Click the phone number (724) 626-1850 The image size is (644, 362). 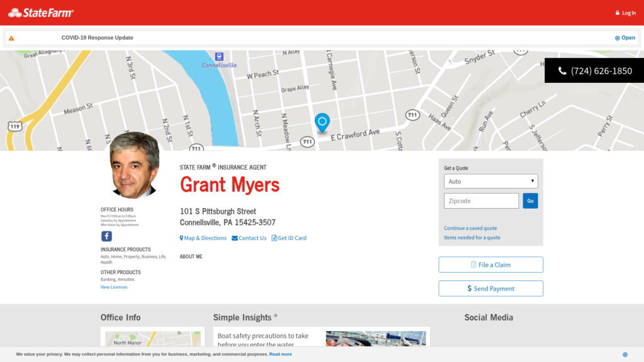tap(594, 71)
